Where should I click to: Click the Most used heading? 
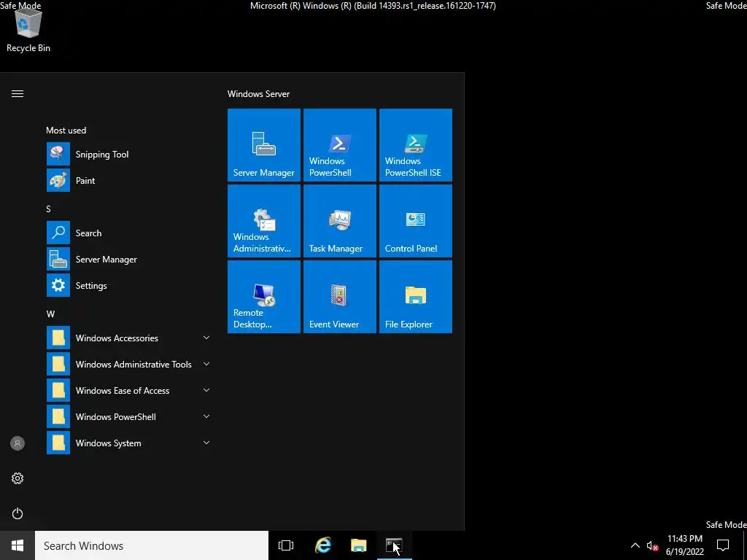pyautogui.click(x=66, y=130)
